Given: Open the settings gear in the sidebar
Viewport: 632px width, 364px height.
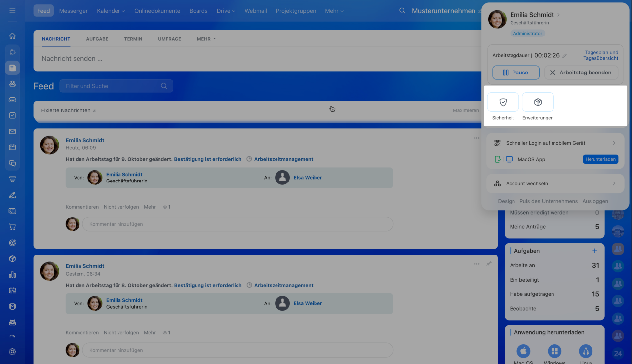Looking at the screenshot, I should click(12, 352).
